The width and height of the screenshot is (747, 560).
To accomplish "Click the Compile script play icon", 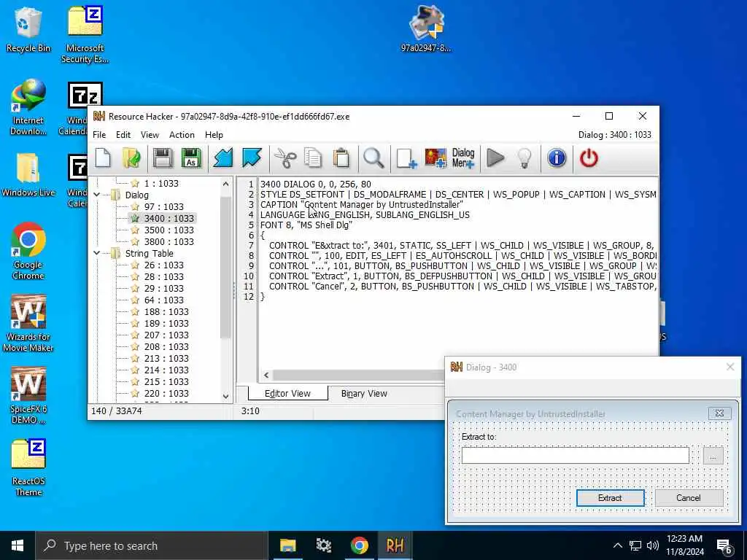I will click(x=495, y=158).
